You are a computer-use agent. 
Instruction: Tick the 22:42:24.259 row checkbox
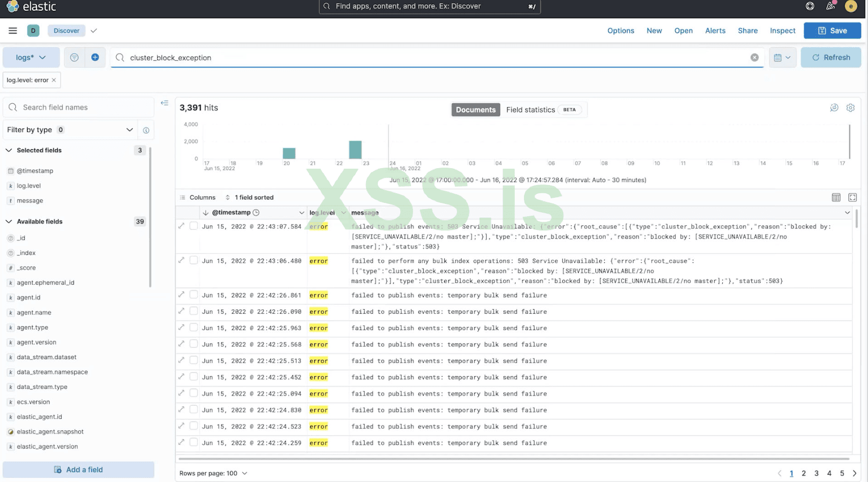point(194,442)
